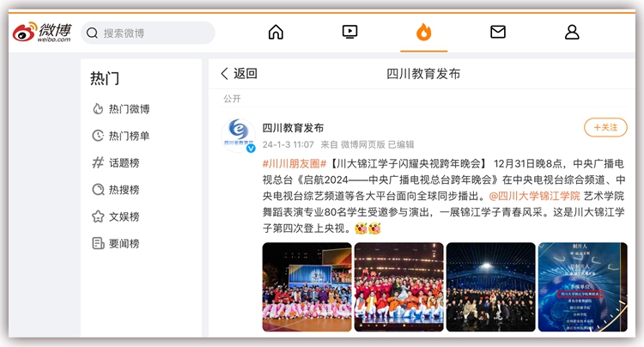Open messages envelope icon
644x347 pixels.
pyautogui.click(x=498, y=33)
